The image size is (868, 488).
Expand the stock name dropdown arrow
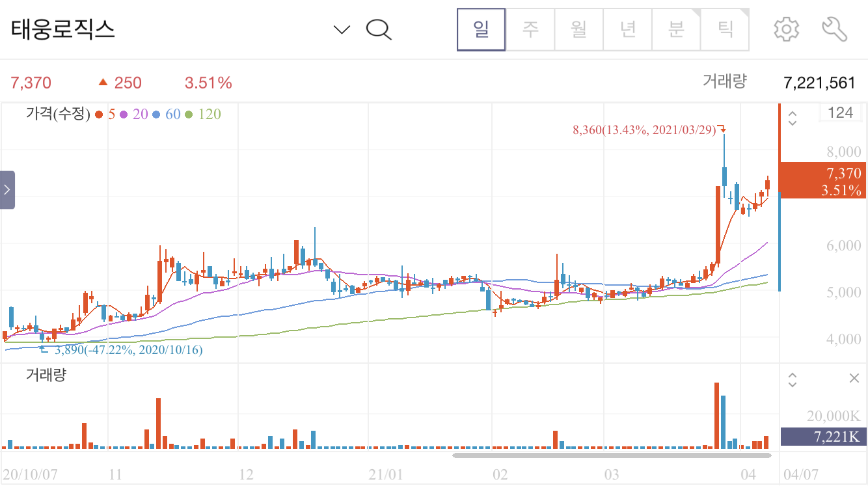[342, 29]
